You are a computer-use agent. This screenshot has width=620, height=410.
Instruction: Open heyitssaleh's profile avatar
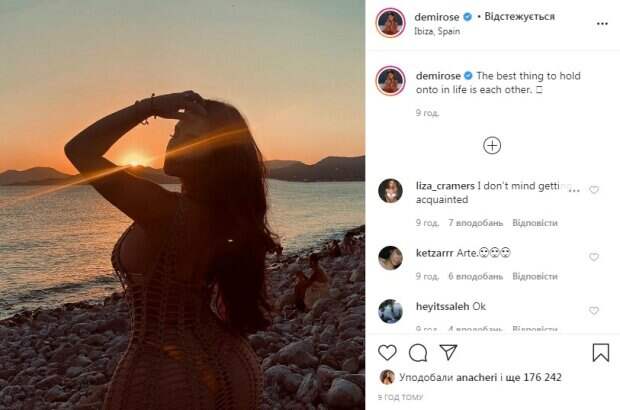coord(391,311)
